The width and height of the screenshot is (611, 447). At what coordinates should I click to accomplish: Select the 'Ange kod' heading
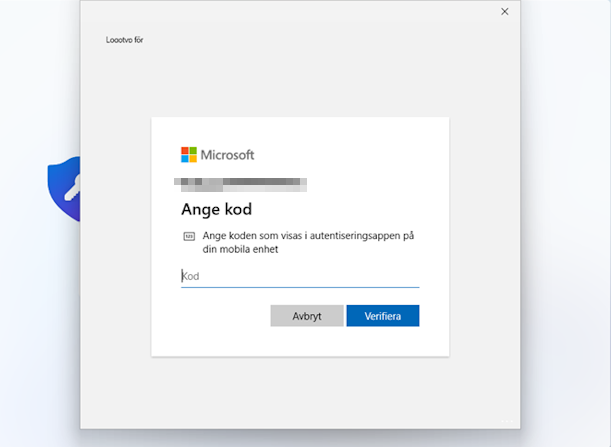click(217, 209)
